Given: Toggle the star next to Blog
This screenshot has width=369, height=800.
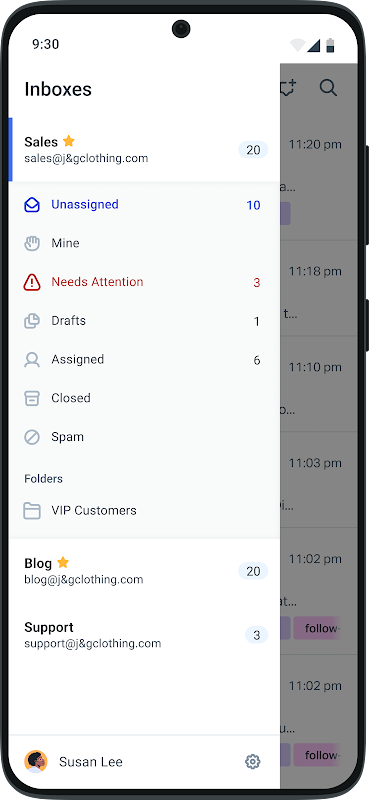Looking at the screenshot, I should point(63,562).
